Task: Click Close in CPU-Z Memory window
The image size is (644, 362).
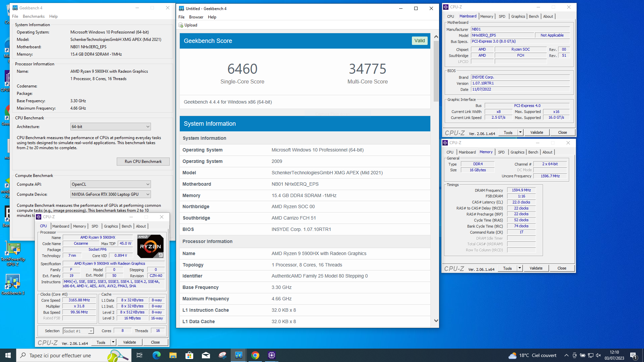Action: tap(562, 268)
